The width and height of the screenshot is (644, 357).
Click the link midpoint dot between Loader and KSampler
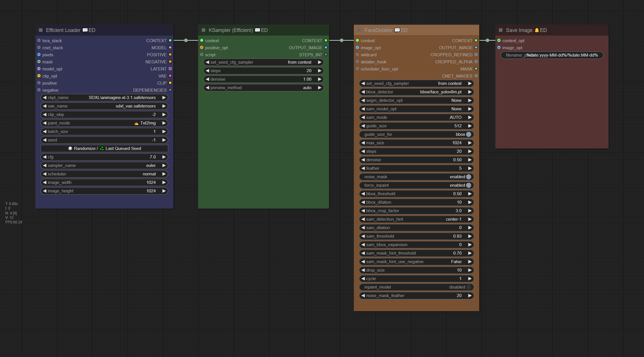(x=186, y=40)
